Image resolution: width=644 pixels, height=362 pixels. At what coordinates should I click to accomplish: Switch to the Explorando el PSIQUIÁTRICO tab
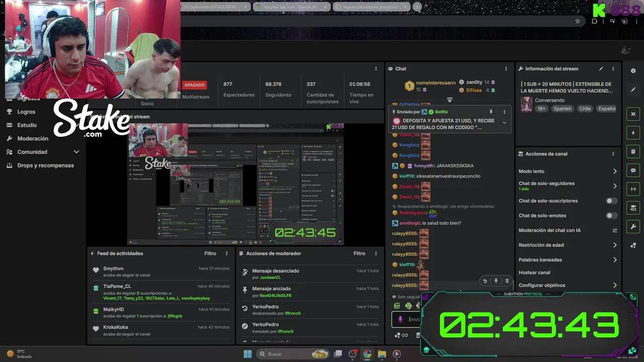pos(215,7)
